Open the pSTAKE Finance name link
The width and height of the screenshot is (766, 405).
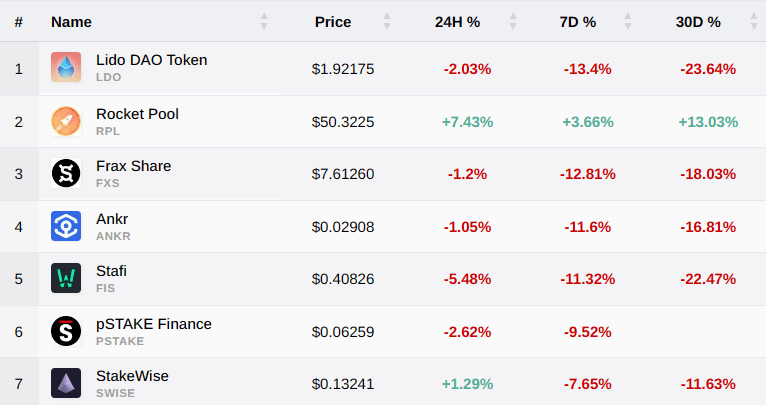[x=154, y=323]
